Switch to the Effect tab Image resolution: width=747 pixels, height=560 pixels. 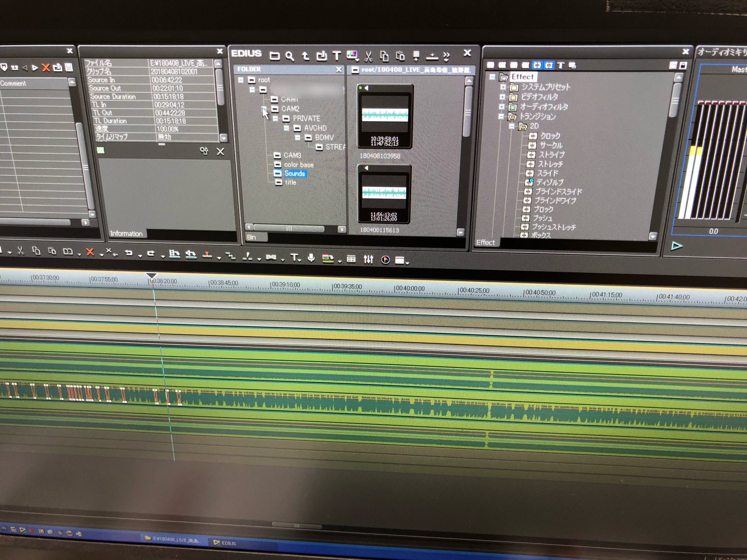coord(485,242)
